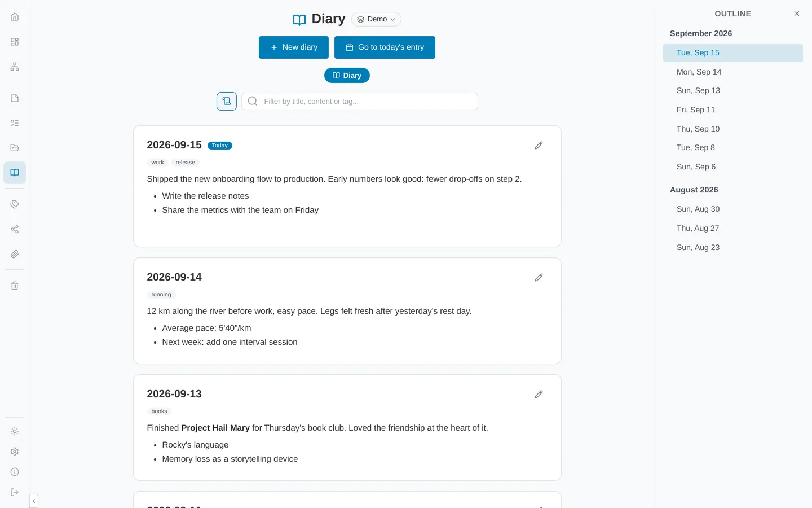Click the Today badge on first entry

(x=220, y=146)
